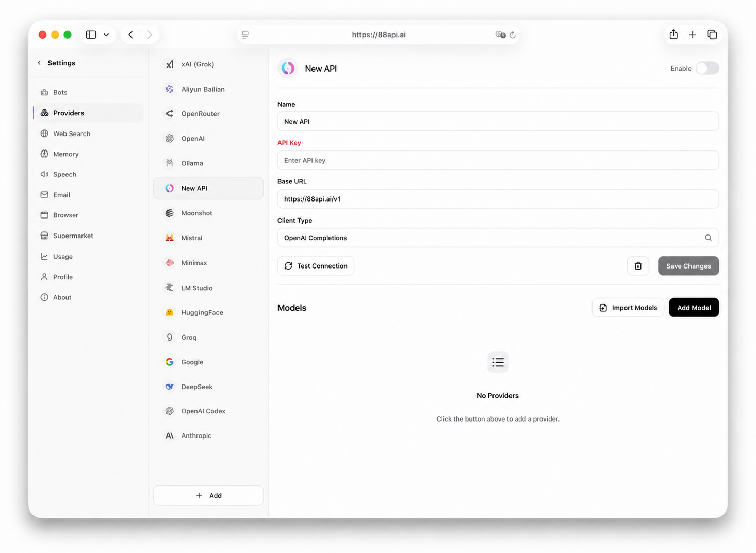Focus the API Key input field

click(x=498, y=160)
